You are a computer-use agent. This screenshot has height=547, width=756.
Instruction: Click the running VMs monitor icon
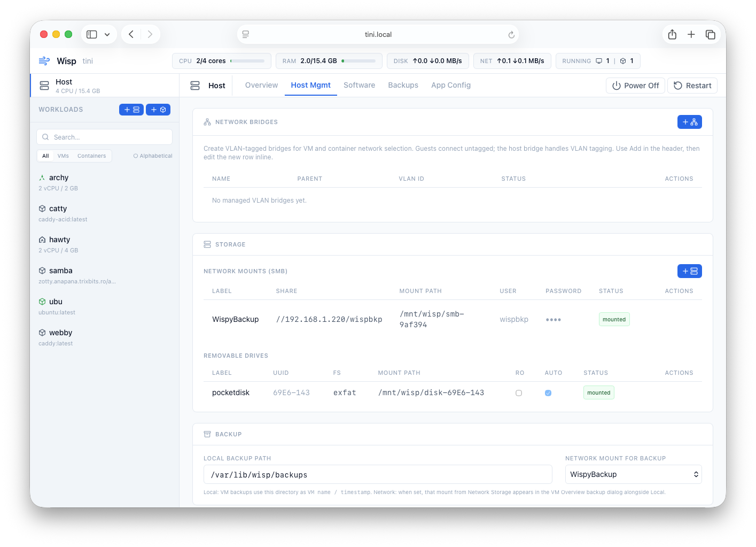click(599, 61)
